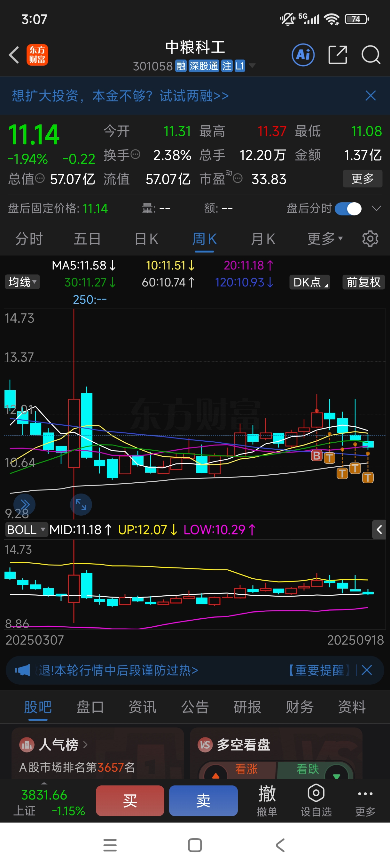
Task: Open the 更多 chart period dropdown
Action: 325,239
